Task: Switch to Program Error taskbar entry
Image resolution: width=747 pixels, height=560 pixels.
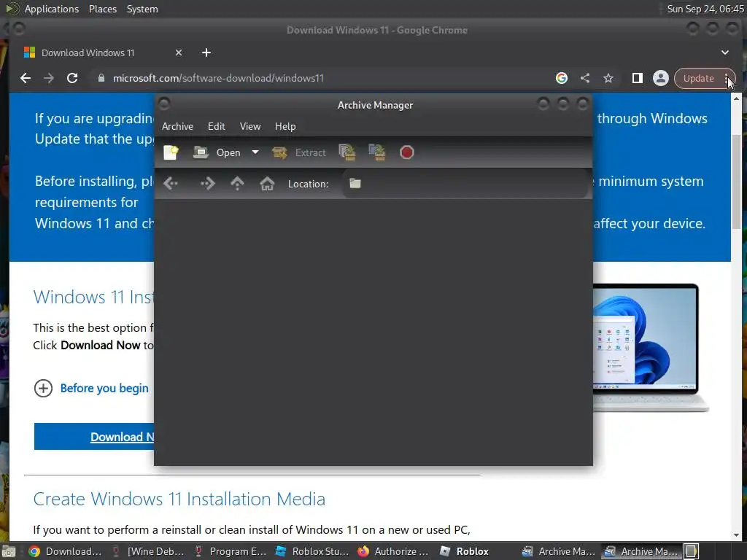Action: pyautogui.click(x=230, y=551)
